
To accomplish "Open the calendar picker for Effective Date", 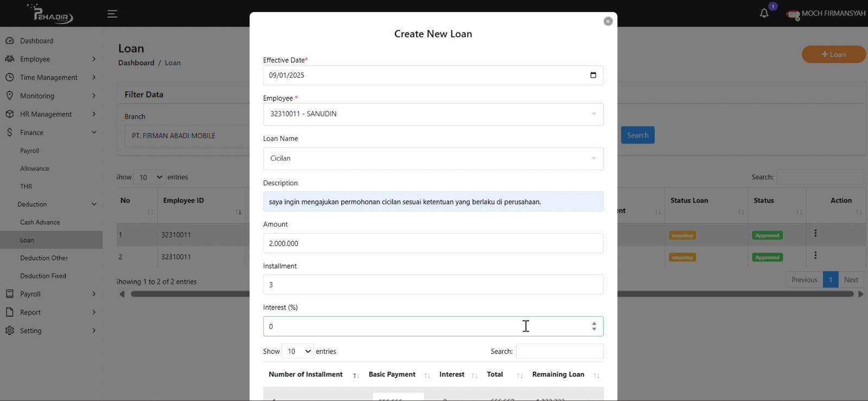I will click(593, 75).
